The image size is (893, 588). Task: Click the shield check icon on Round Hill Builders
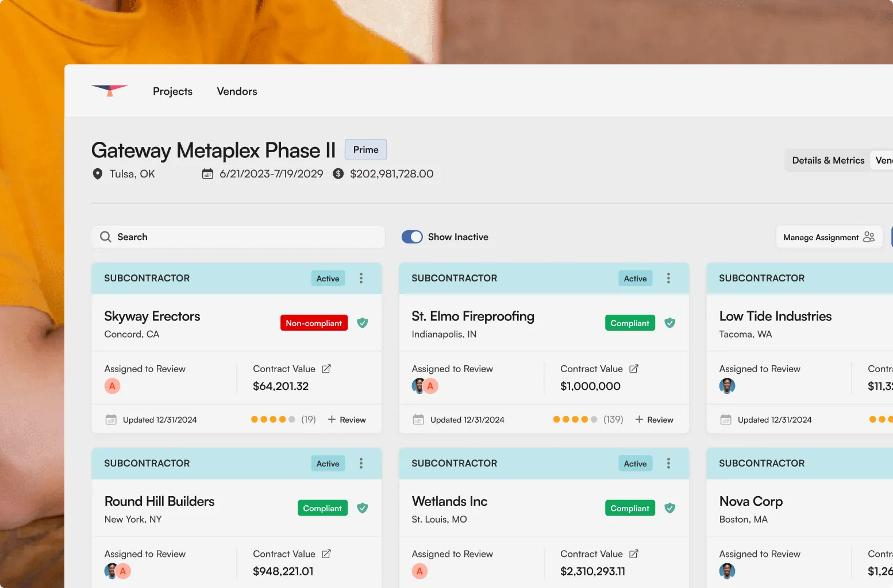click(x=363, y=508)
